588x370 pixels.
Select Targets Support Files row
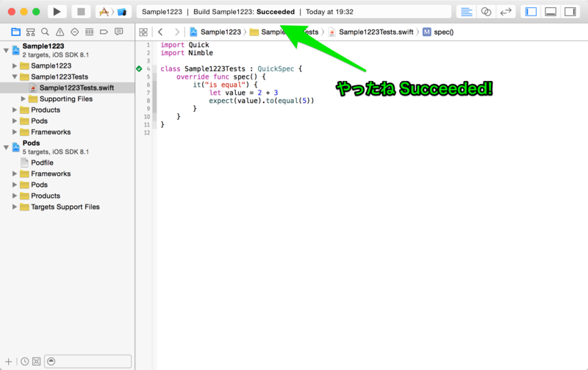coord(68,207)
